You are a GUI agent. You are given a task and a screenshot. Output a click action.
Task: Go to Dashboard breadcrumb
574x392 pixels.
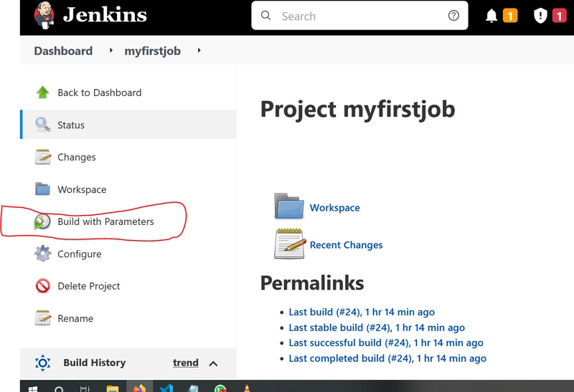63,51
